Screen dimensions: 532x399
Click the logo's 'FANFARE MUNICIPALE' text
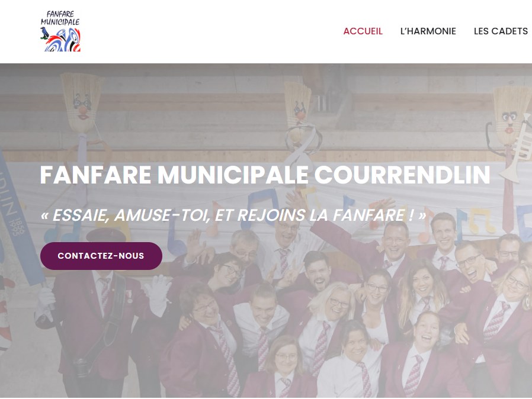point(60,18)
